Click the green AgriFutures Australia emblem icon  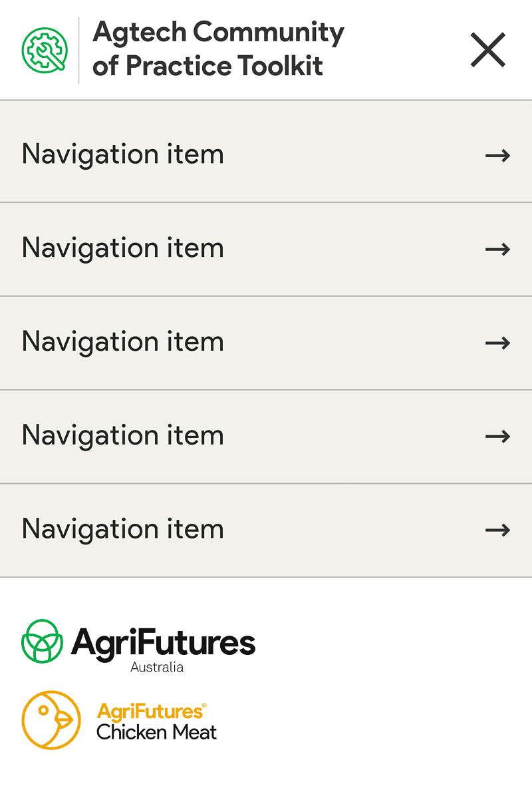43,641
